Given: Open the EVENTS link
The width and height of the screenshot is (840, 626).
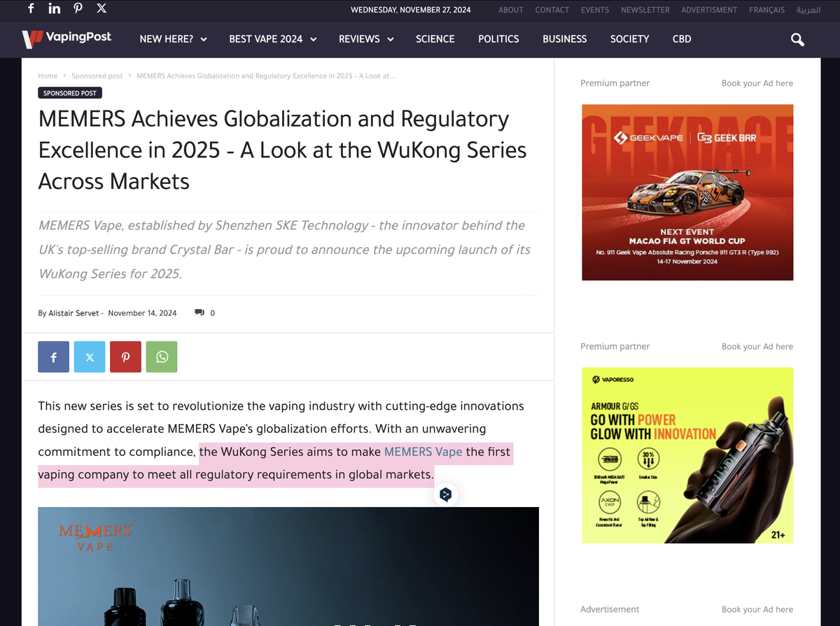Looking at the screenshot, I should click(595, 10).
